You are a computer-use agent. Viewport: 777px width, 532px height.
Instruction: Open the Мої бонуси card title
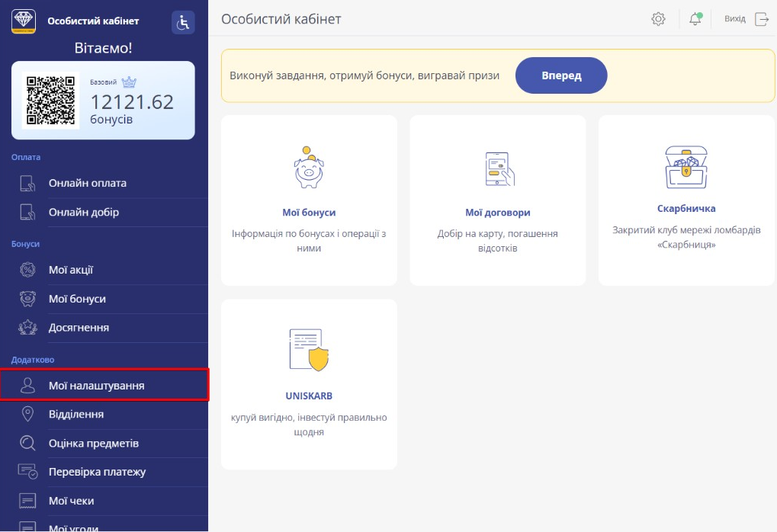point(309,213)
